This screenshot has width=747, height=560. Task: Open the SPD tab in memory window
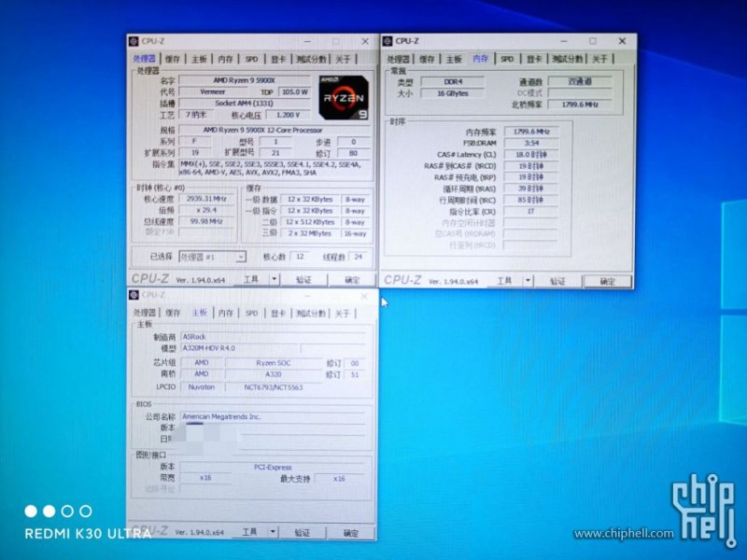click(506, 59)
